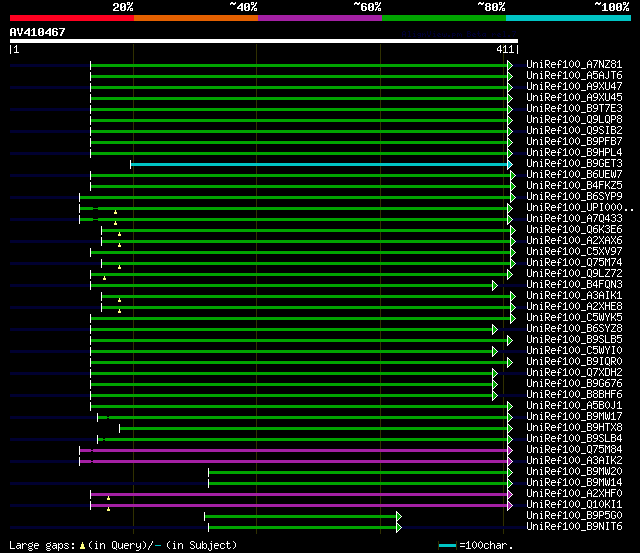Select the UniRef100_B4FQN3 label

point(574,285)
